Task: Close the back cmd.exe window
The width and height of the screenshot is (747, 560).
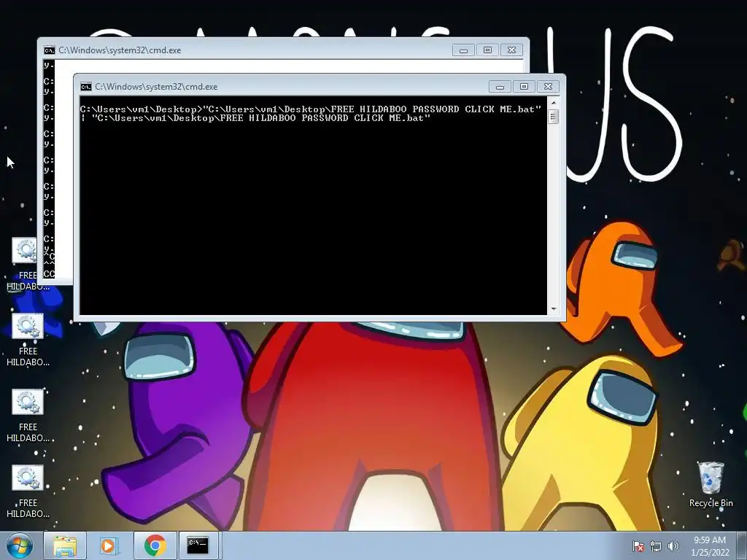Action: (511, 50)
